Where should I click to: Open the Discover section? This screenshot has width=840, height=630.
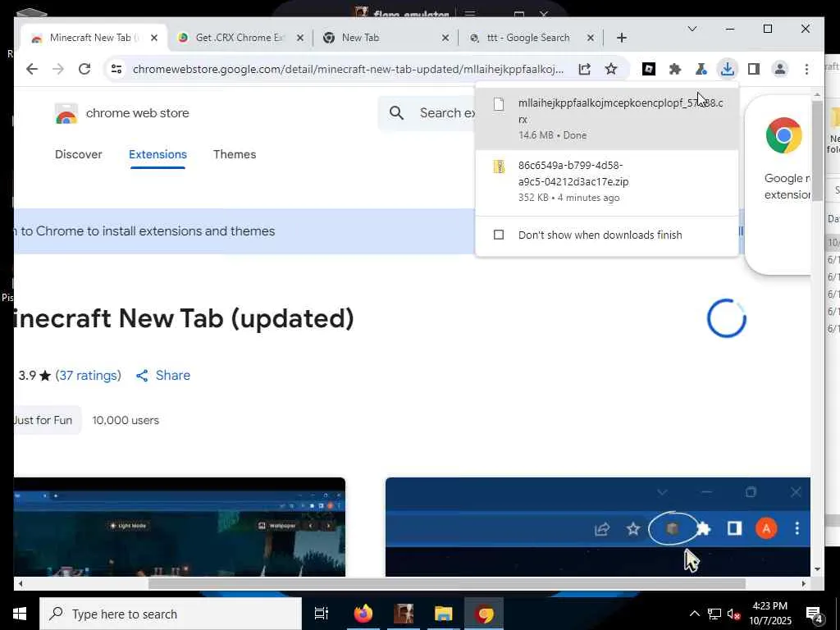pyautogui.click(x=78, y=154)
